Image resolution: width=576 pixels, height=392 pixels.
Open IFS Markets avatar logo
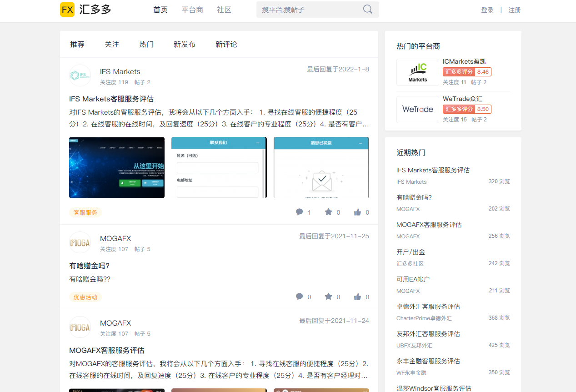(x=80, y=75)
